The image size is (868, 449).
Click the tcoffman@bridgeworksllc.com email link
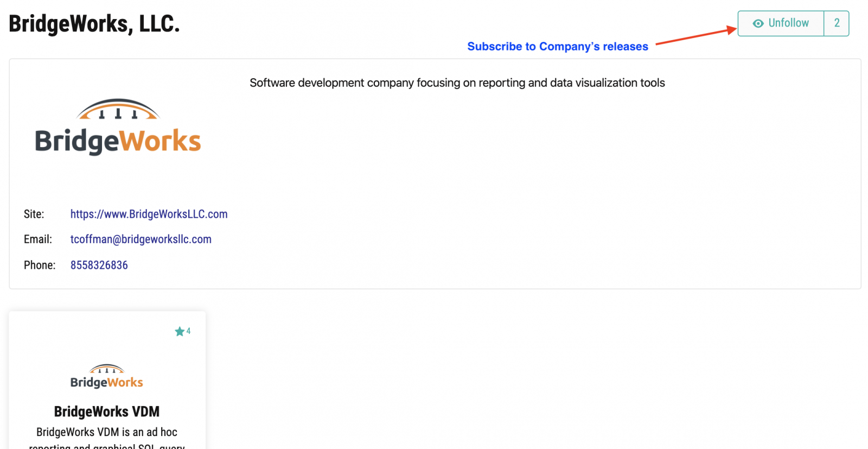pyautogui.click(x=141, y=239)
